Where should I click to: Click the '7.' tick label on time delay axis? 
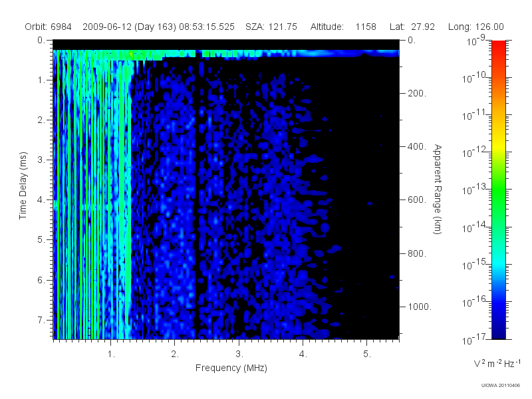point(41,320)
